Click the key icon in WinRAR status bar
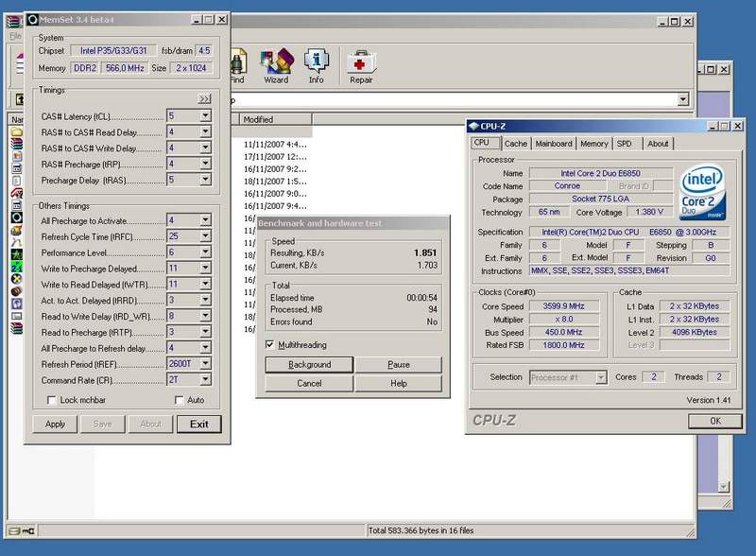This screenshot has height=556, width=756. tap(28, 530)
